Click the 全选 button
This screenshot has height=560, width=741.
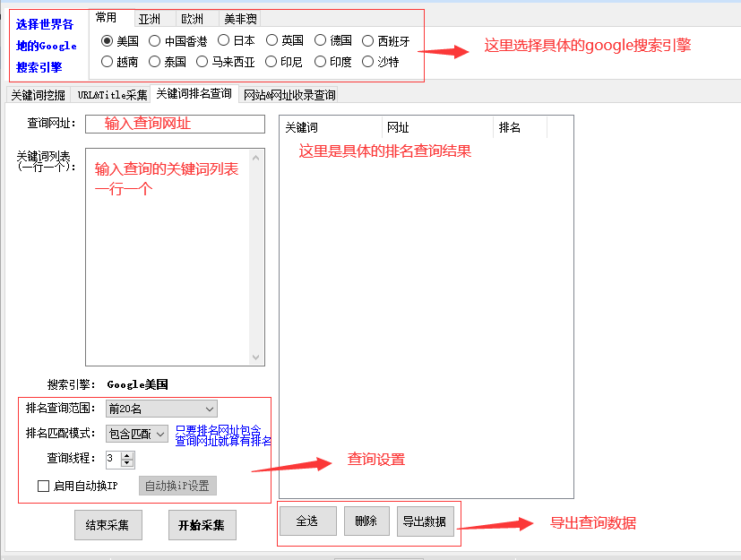tap(307, 521)
